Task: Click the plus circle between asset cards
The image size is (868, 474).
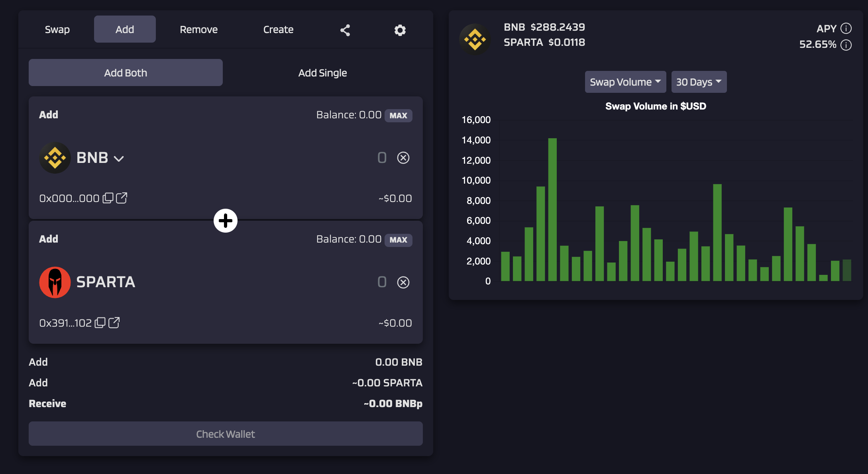Action: (x=226, y=221)
